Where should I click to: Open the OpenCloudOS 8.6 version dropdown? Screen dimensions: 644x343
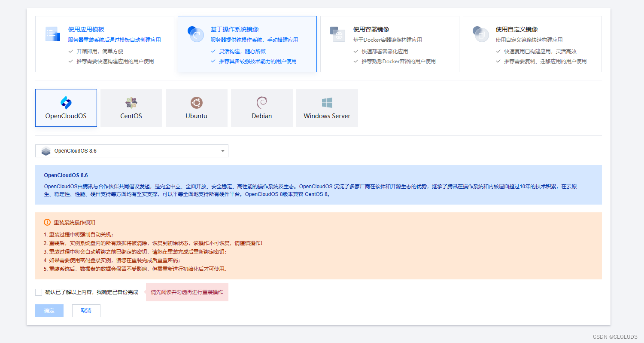coord(132,151)
